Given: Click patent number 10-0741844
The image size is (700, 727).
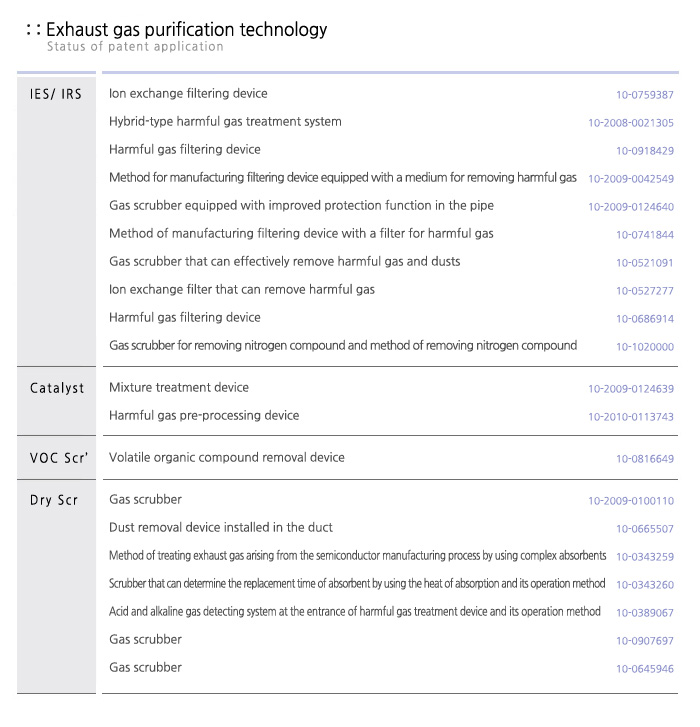Looking at the screenshot, I should [644, 235].
